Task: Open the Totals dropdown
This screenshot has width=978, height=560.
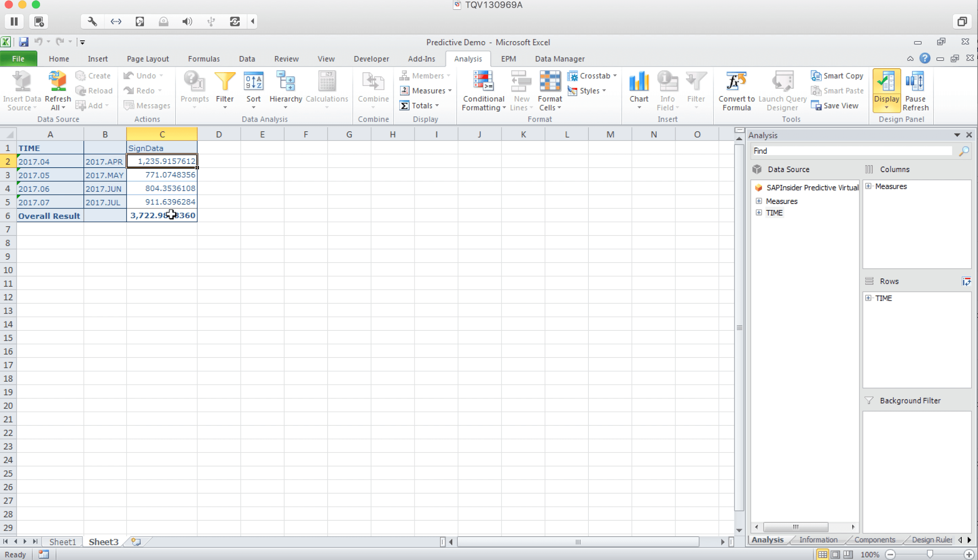Action: [x=419, y=105]
